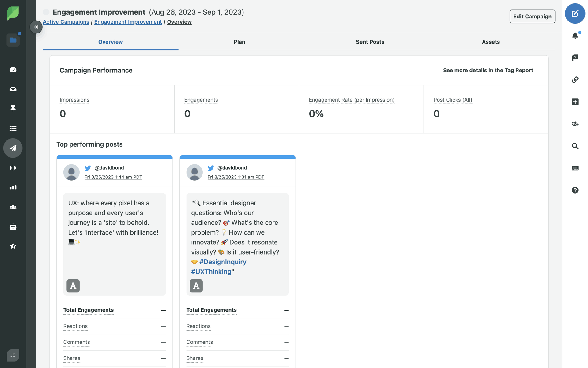Switch to the Sent Posts tab
Screen dimensions: 588x368
[370, 42]
